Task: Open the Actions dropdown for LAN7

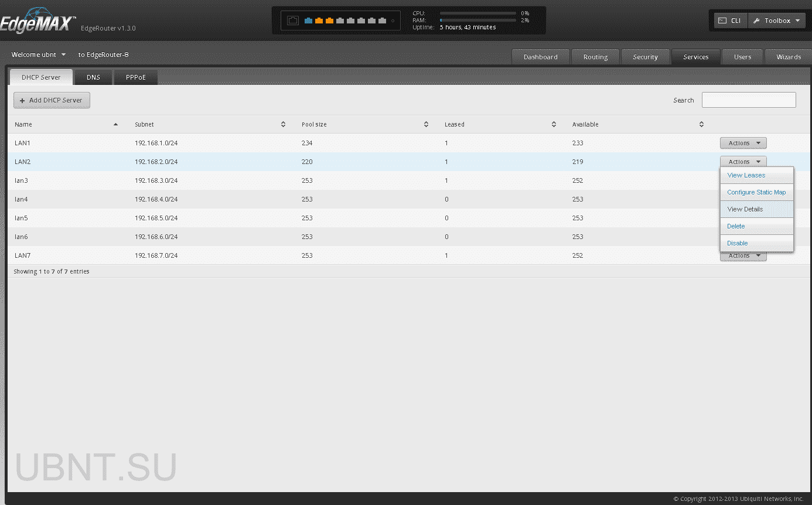Action: (743, 255)
